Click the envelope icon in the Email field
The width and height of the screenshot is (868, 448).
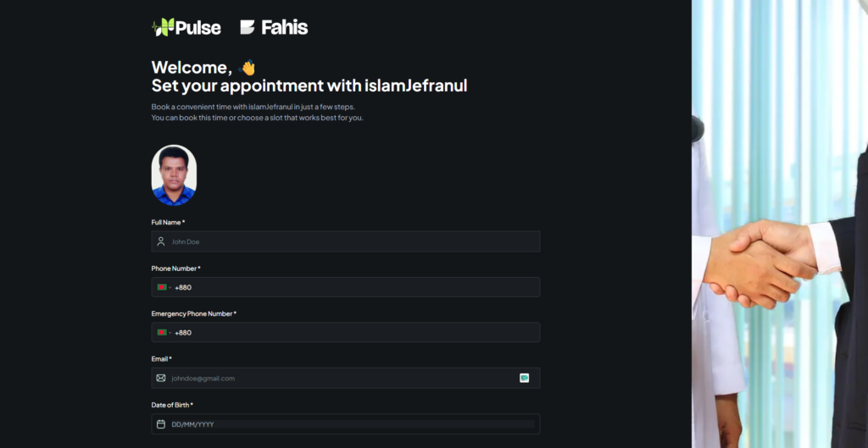coord(161,378)
